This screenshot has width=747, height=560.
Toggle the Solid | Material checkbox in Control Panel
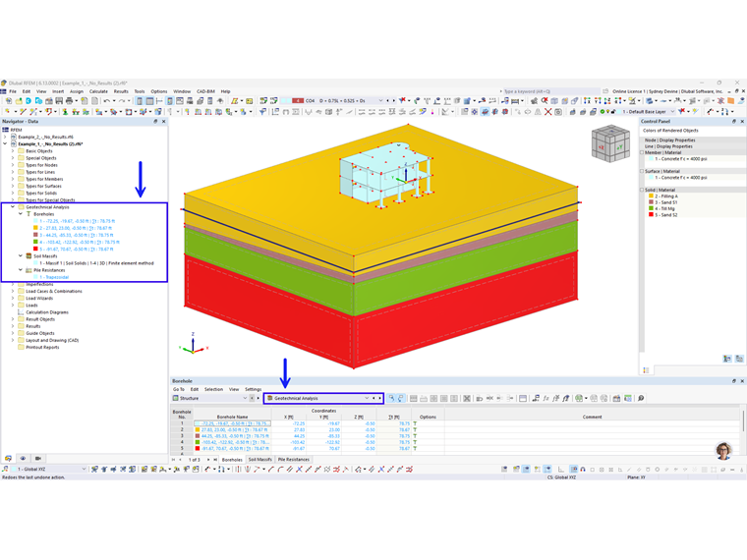(x=642, y=190)
